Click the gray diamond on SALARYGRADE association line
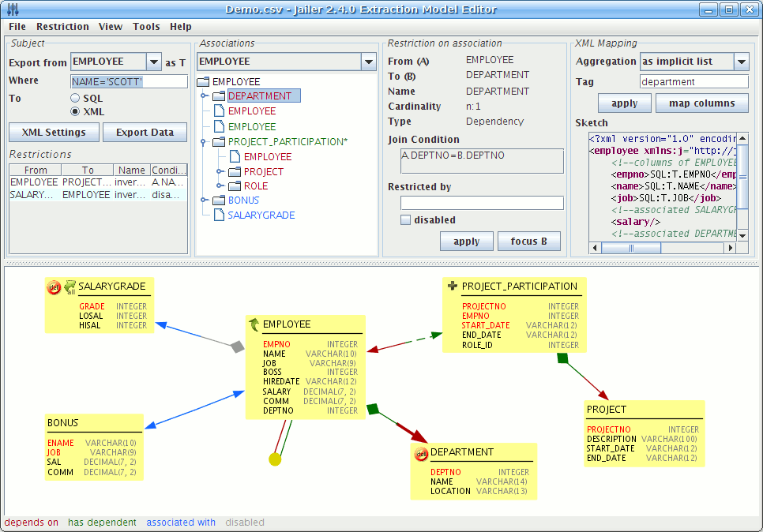 tap(236, 347)
